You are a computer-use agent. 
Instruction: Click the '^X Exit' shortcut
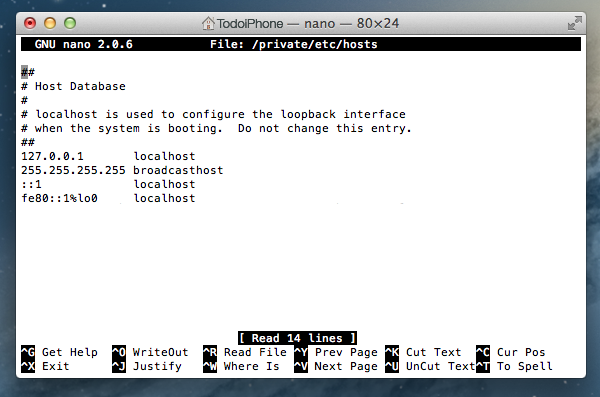(x=45, y=366)
